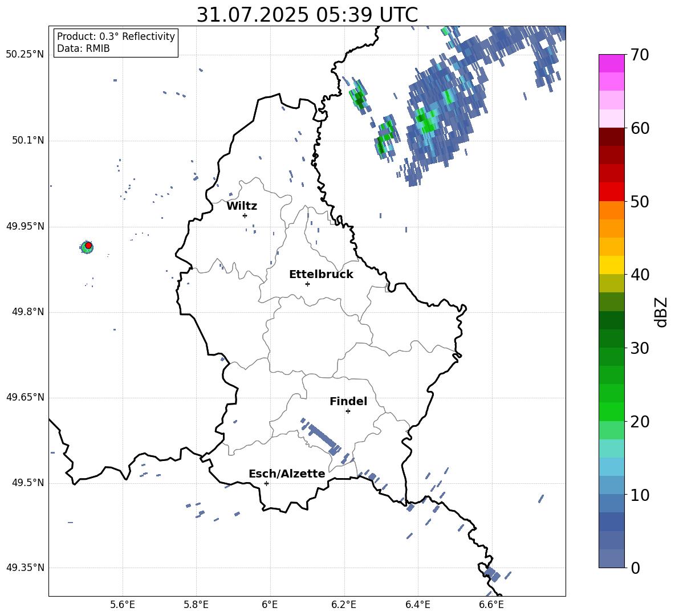Image resolution: width=675 pixels, height=616 pixels.
Task: Click the 50.1°N latitude label
Action: (29, 141)
